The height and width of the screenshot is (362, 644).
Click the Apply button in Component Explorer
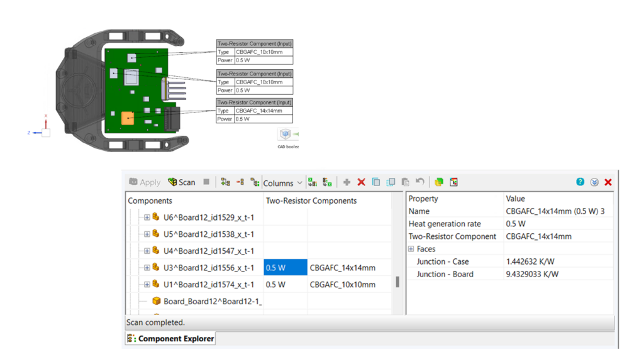tap(145, 182)
